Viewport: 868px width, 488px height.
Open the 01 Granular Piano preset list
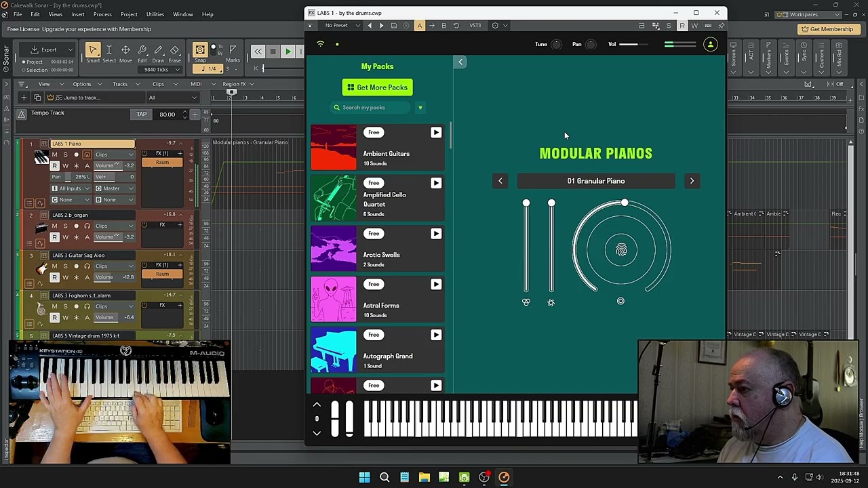coord(596,181)
